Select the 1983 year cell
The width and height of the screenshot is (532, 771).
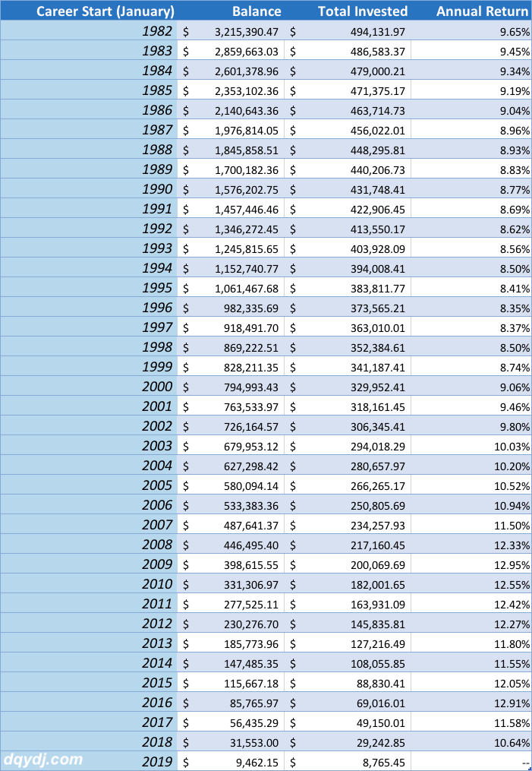click(x=89, y=51)
